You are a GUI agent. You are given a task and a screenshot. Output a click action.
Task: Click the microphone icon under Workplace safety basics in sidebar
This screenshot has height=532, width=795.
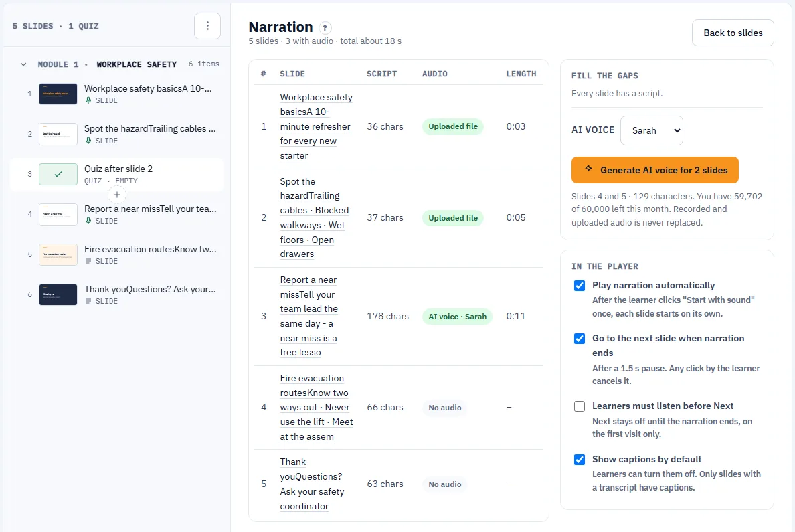(x=88, y=100)
